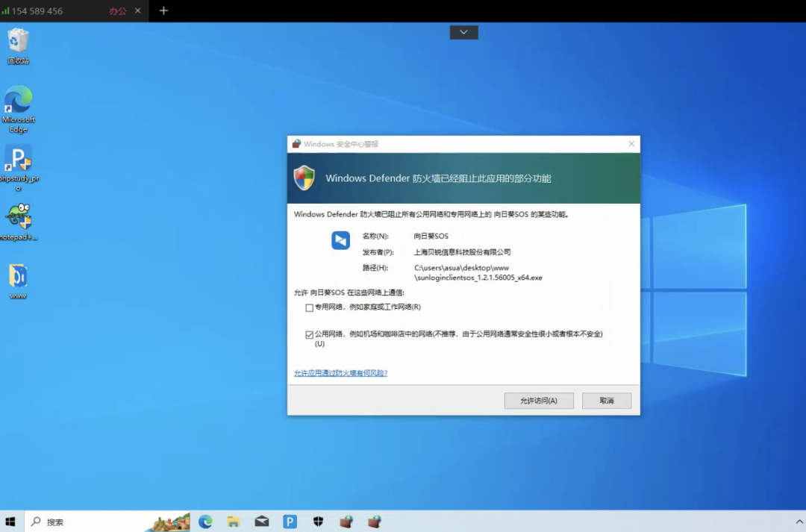Image resolution: width=806 pixels, height=532 pixels.
Task: Click the 办公 label in session tab
Action: (118, 10)
